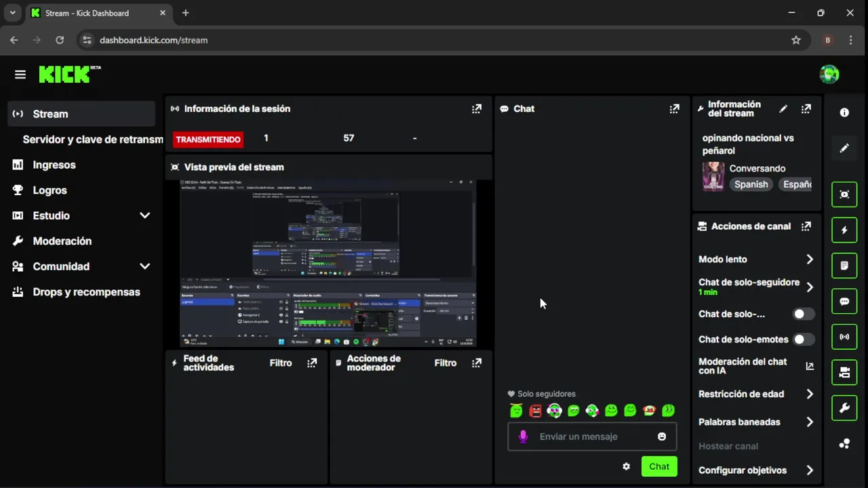Click the info icon in right sidebar

(844, 113)
